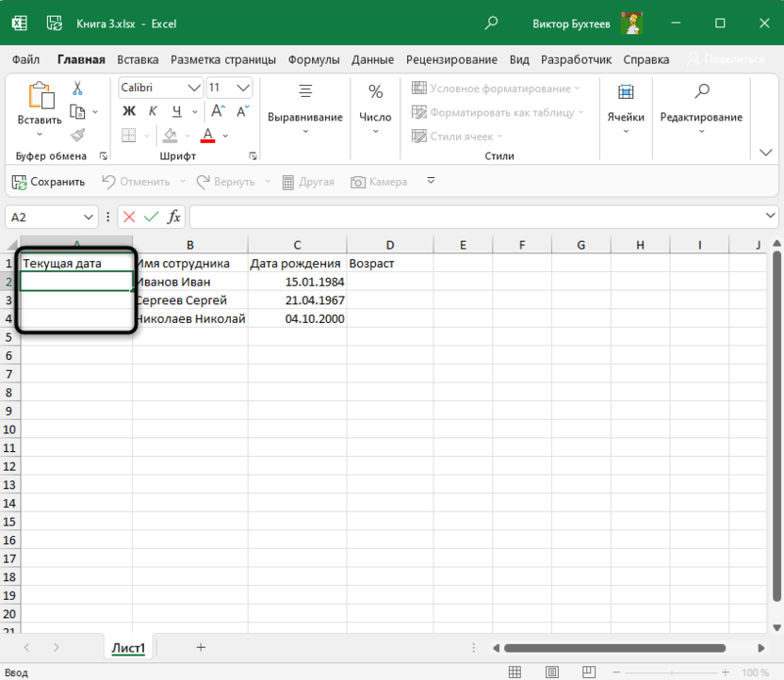Open the Search magnifier in title bar

(491, 23)
